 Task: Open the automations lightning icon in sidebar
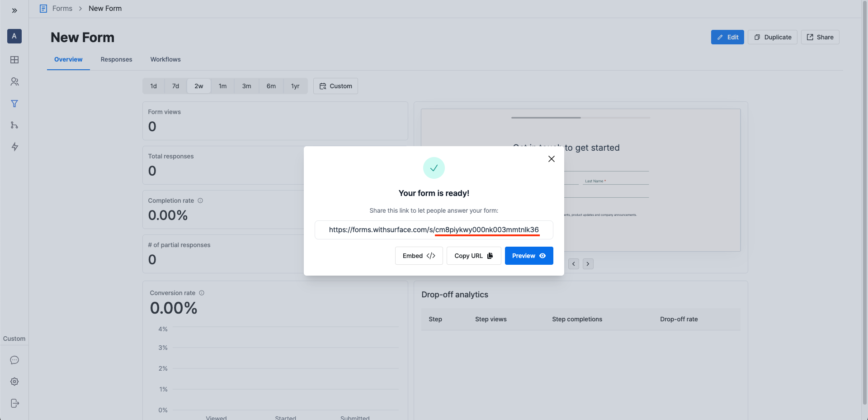[x=14, y=147]
